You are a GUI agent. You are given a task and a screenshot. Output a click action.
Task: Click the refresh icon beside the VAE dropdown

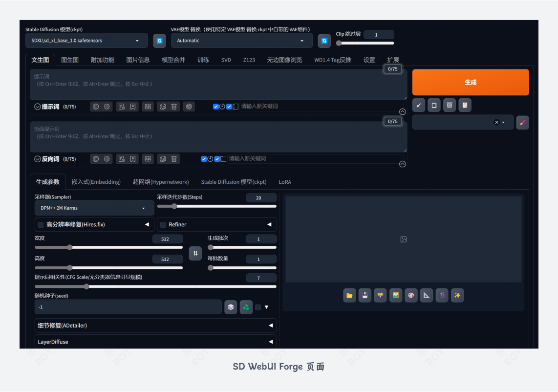(x=324, y=41)
